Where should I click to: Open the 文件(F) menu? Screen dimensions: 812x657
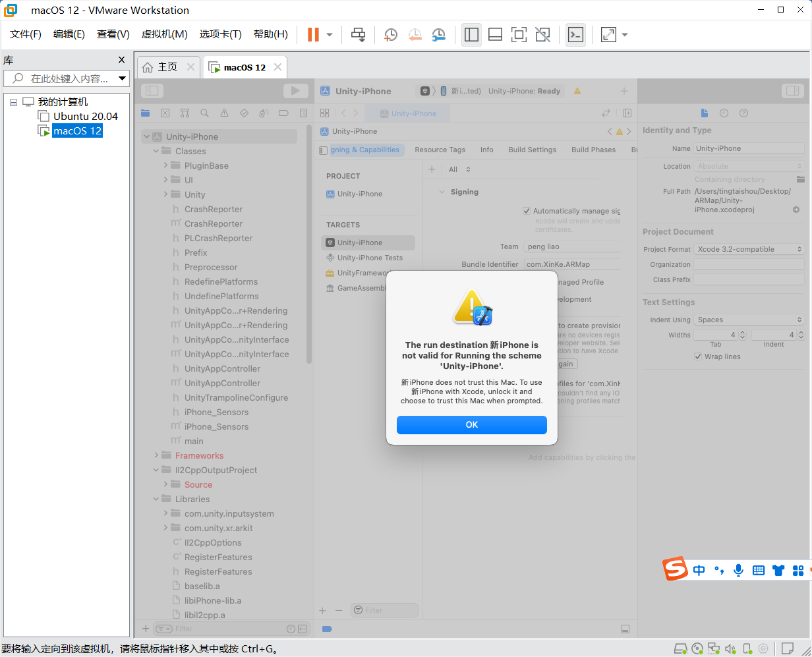(26, 34)
